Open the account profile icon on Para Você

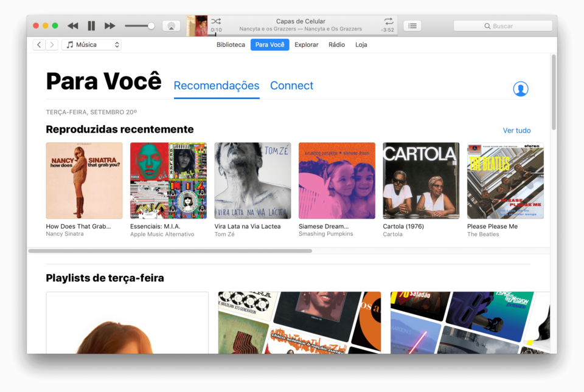pos(521,88)
